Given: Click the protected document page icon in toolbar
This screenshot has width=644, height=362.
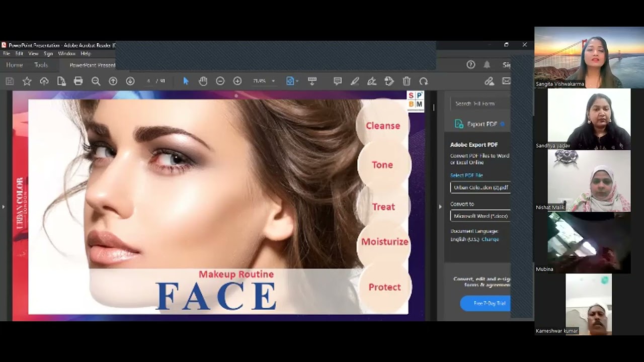Looking at the screenshot, I should pos(61,81).
